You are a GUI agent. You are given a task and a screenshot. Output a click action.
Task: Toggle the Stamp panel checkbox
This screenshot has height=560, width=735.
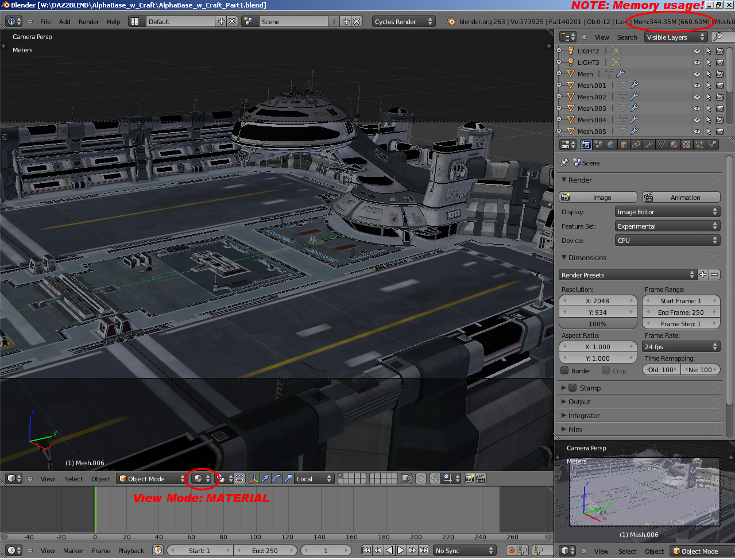(572, 388)
